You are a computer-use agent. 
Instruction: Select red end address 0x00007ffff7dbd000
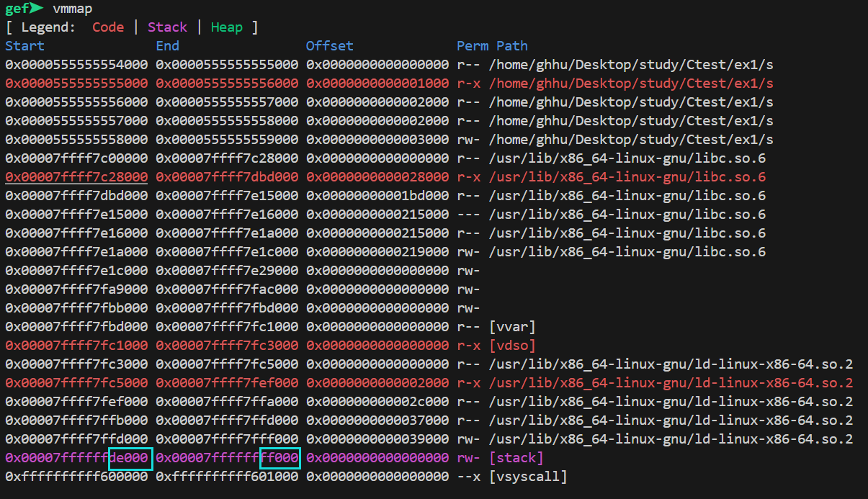(x=227, y=177)
